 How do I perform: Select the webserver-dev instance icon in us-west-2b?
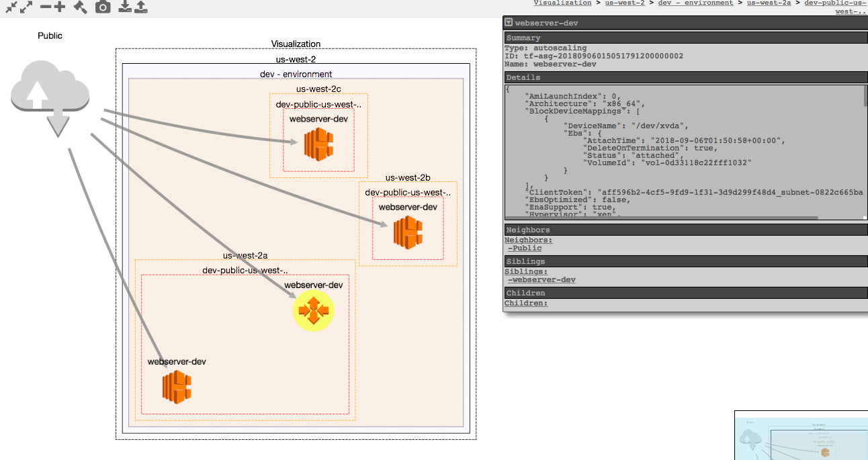[x=408, y=232]
